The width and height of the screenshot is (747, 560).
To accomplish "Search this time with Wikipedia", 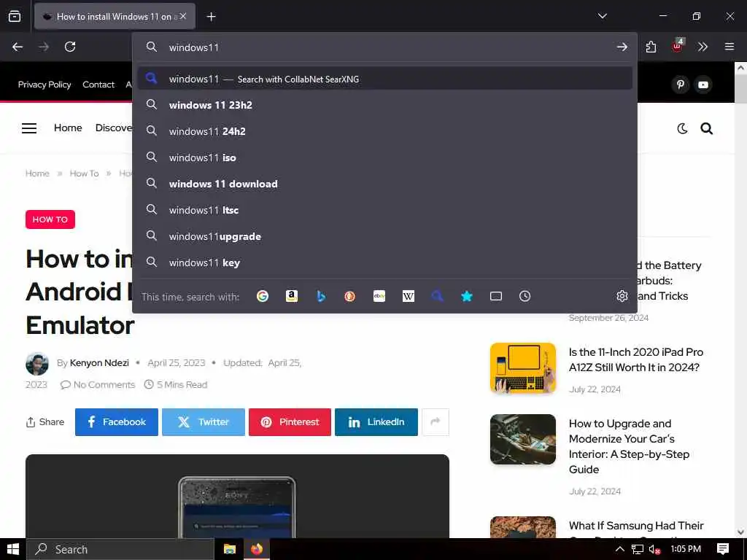I will (409, 296).
